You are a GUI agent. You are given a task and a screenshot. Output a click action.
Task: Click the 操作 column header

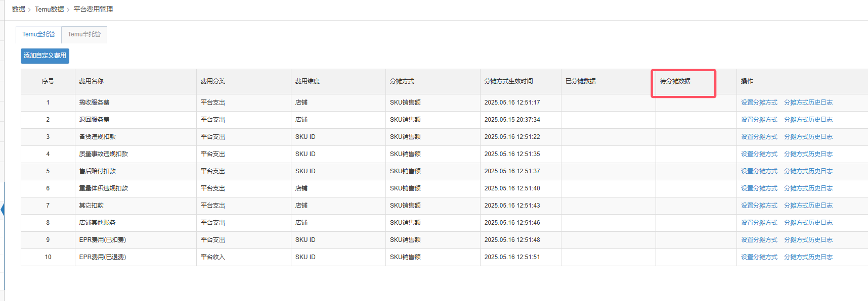pos(802,81)
